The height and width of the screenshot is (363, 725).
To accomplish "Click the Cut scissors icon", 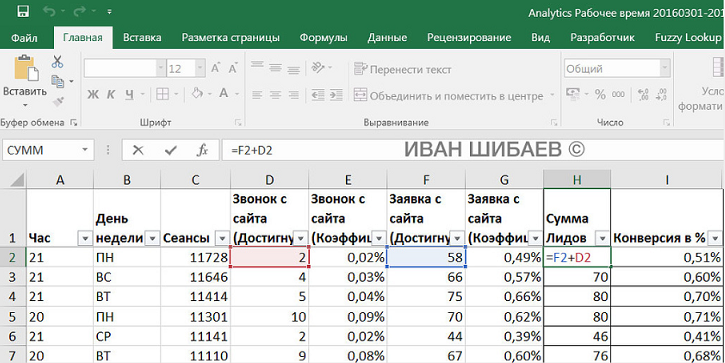I will [x=57, y=62].
